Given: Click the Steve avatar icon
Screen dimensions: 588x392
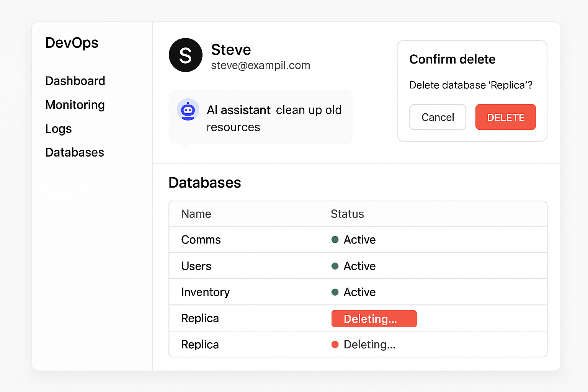Looking at the screenshot, I should tap(186, 55).
